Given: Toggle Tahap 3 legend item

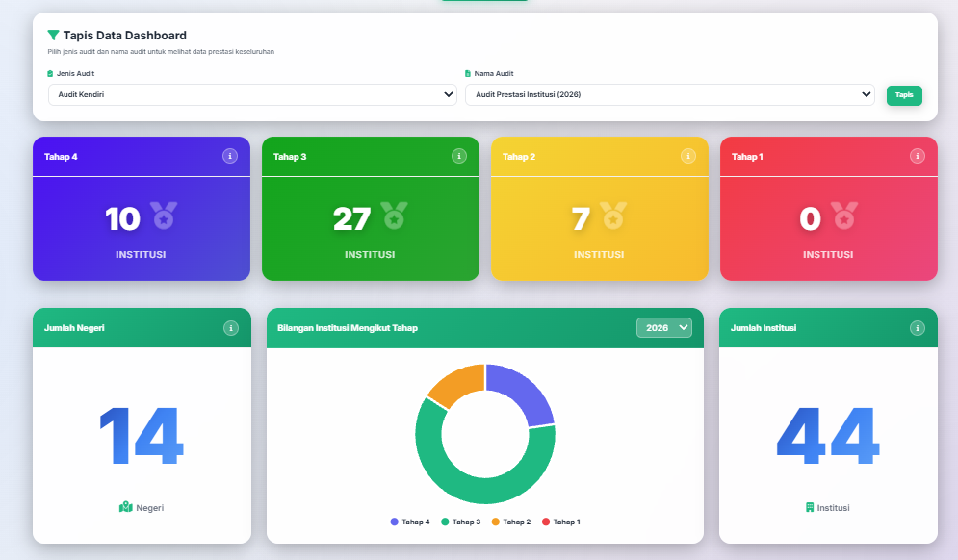Looking at the screenshot, I should pos(460,522).
